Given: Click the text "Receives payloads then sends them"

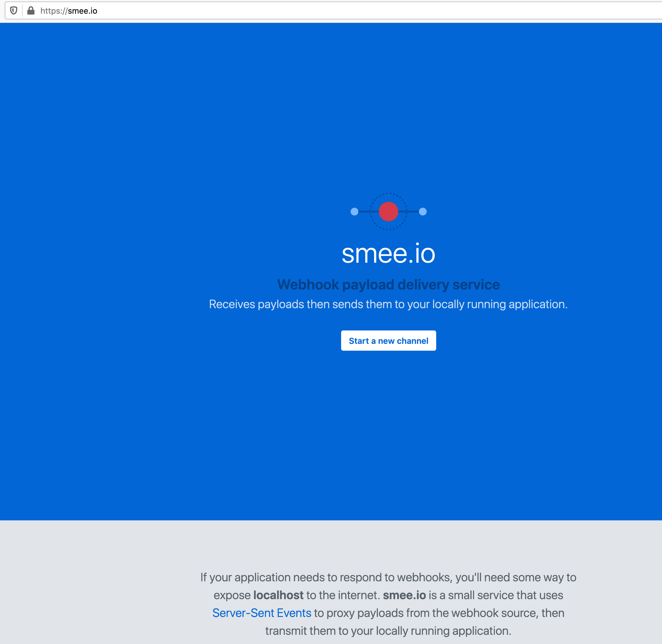Looking at the screenshot, I should 301,304.
